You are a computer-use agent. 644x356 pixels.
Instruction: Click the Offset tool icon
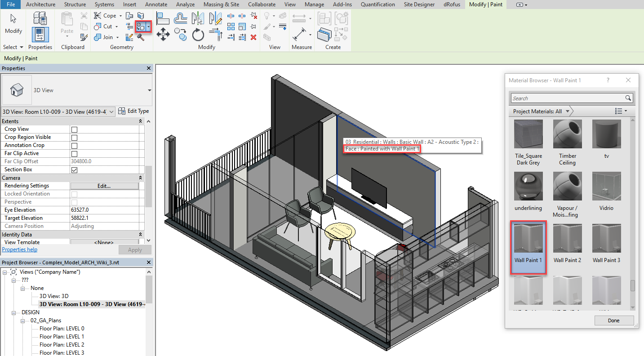pyautogui.click(x=181, y=18)
